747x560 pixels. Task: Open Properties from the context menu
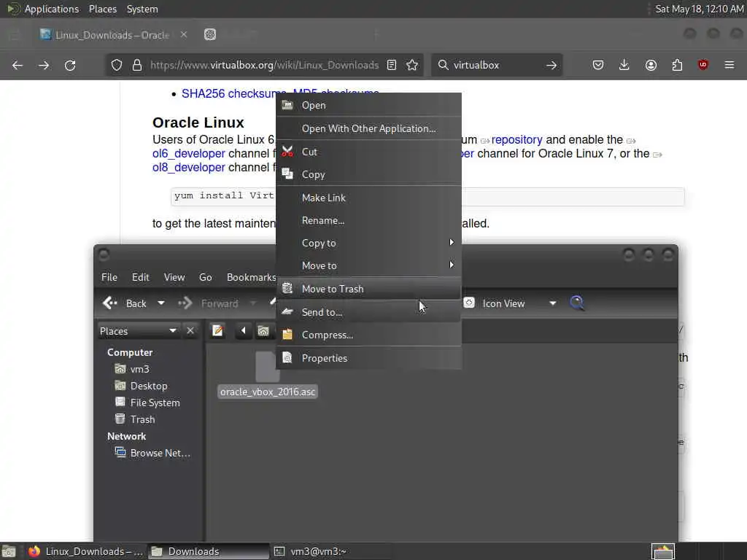[x=368, y=358]
